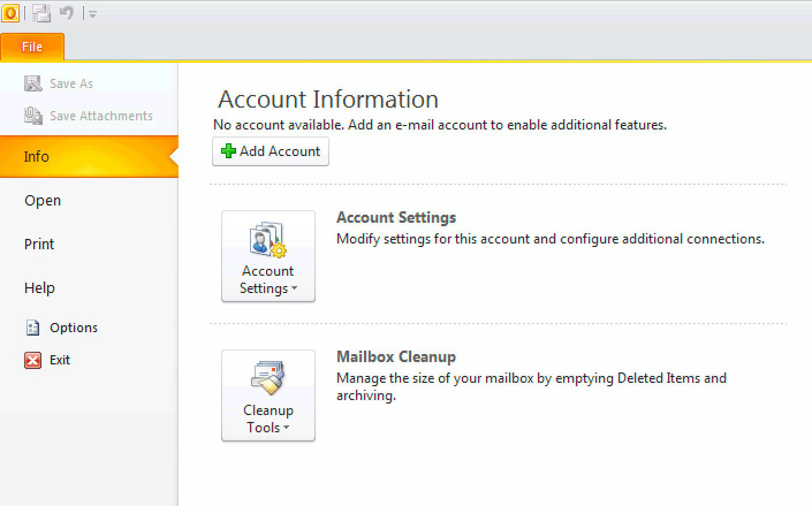Click the Mailbox Cleanup section heading
Screen dimensions: 812x506
tap(396, 357)
